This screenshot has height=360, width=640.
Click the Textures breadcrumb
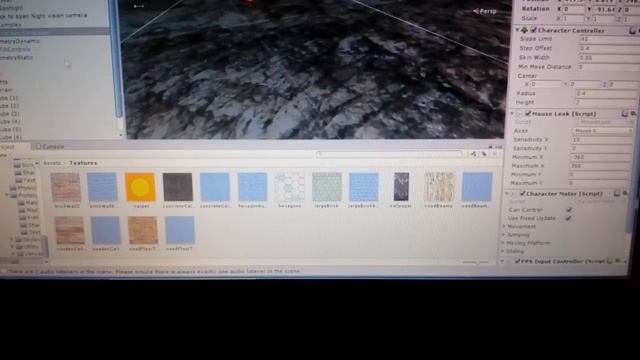[x=83, y=163]
